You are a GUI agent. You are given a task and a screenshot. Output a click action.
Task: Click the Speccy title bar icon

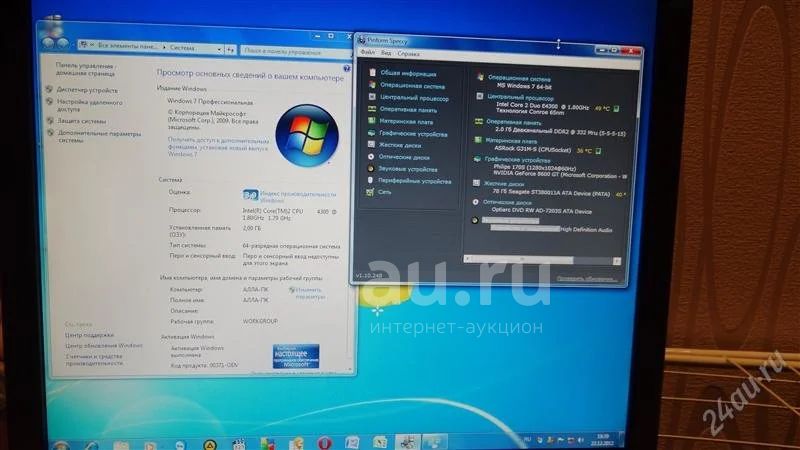362,40
